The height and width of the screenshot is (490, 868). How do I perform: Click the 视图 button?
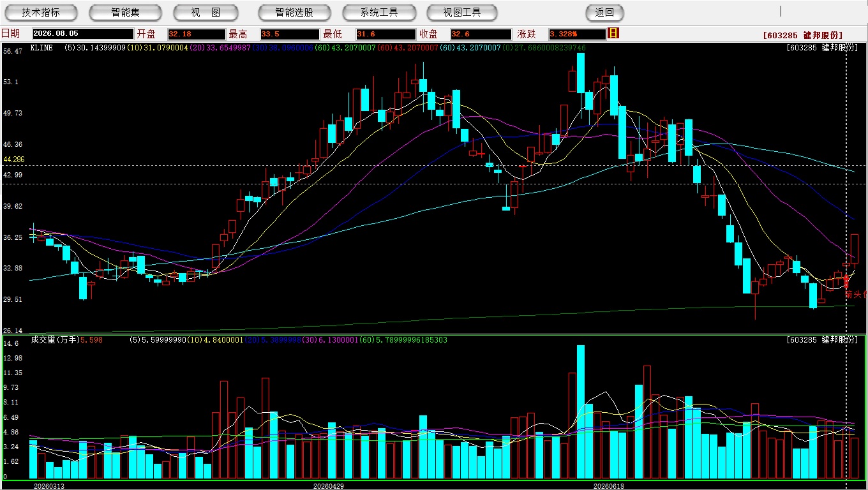coord(206,12)
